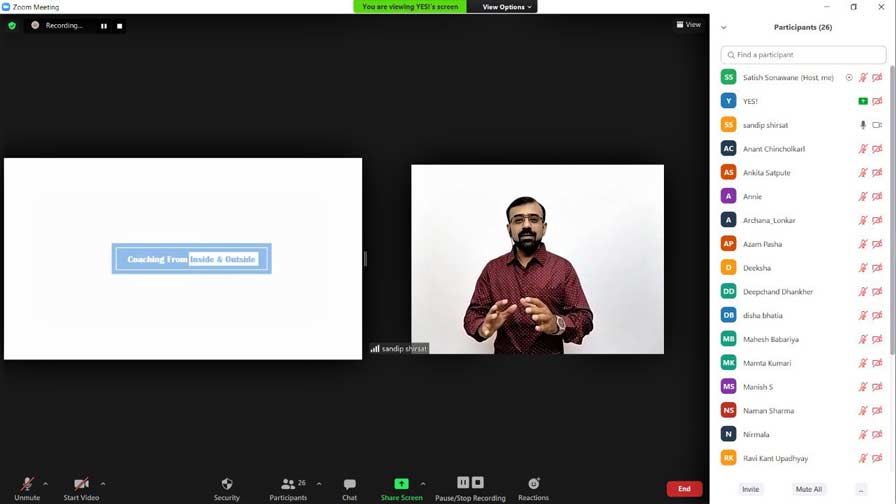This screenshot has height=504, width=896.
Task: Click the 'You are viewing YES!'s screen' banner
Action: tap(410, 7)
